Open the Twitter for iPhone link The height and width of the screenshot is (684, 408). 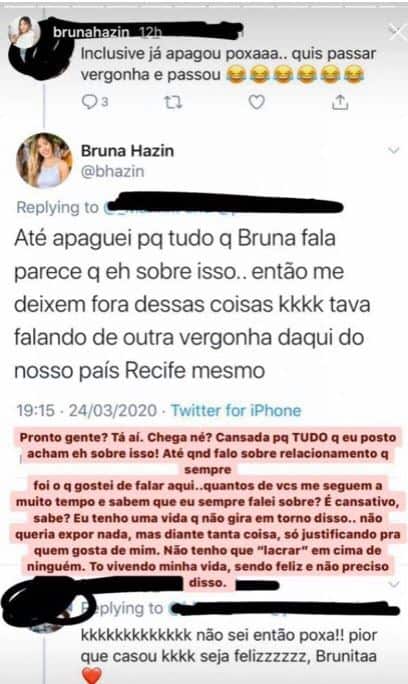236,410
